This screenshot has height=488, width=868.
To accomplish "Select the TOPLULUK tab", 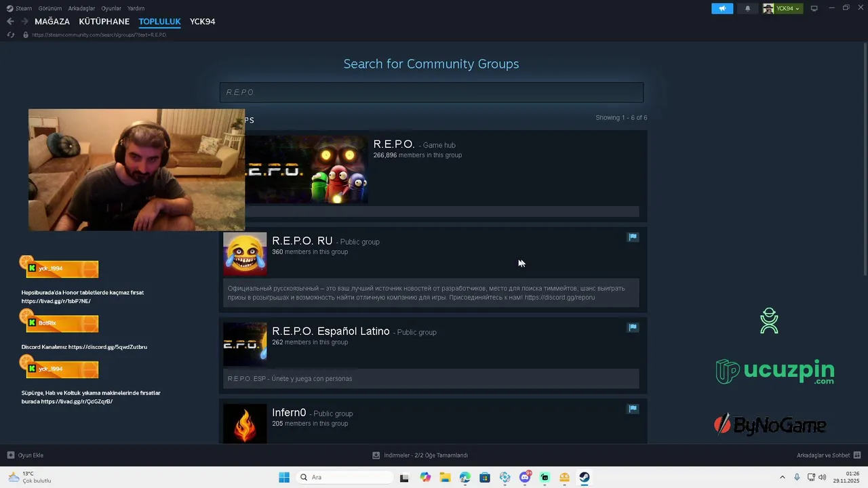I will (160, 22).
